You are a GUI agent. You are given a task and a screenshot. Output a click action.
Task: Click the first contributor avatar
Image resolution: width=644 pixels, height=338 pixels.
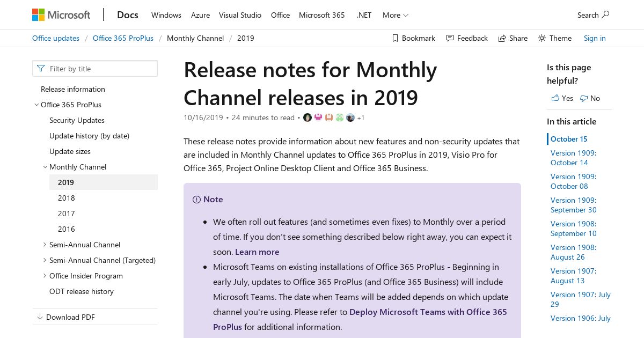(308, 117)
